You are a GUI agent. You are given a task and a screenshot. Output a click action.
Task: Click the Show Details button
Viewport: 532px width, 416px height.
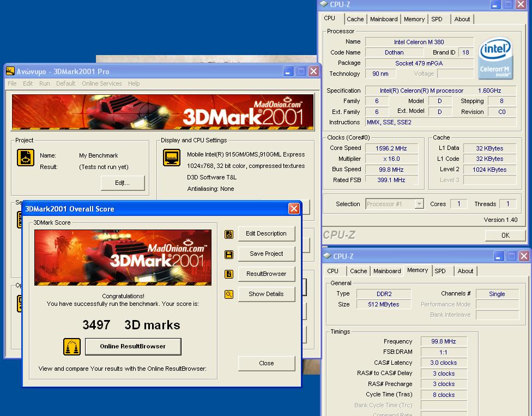267,294
